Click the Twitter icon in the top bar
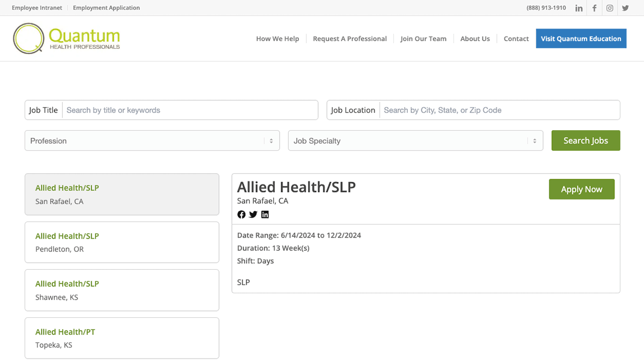The height and width of the screenshot is (364, 644). tap(625, 8)
